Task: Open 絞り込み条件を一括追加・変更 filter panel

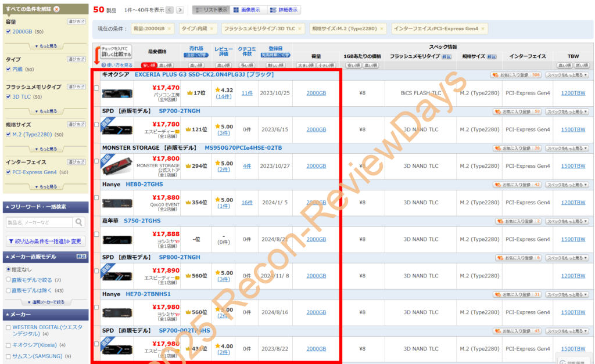Action: coord(46,241)
